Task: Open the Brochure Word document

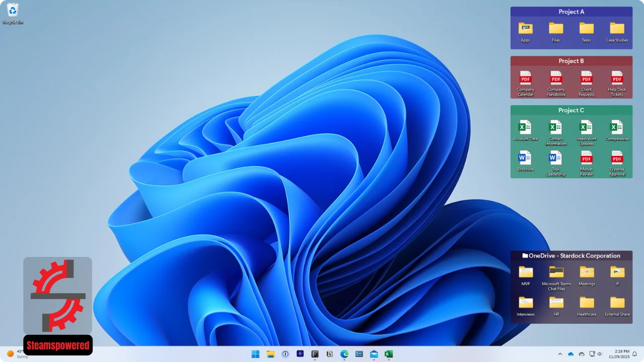Action: [x=525, y=161]
